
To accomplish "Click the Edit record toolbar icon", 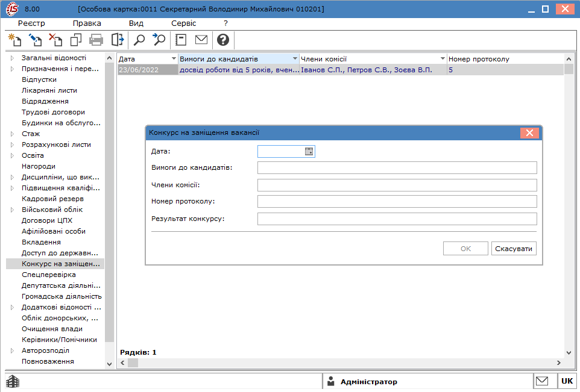I will (36, 40).
